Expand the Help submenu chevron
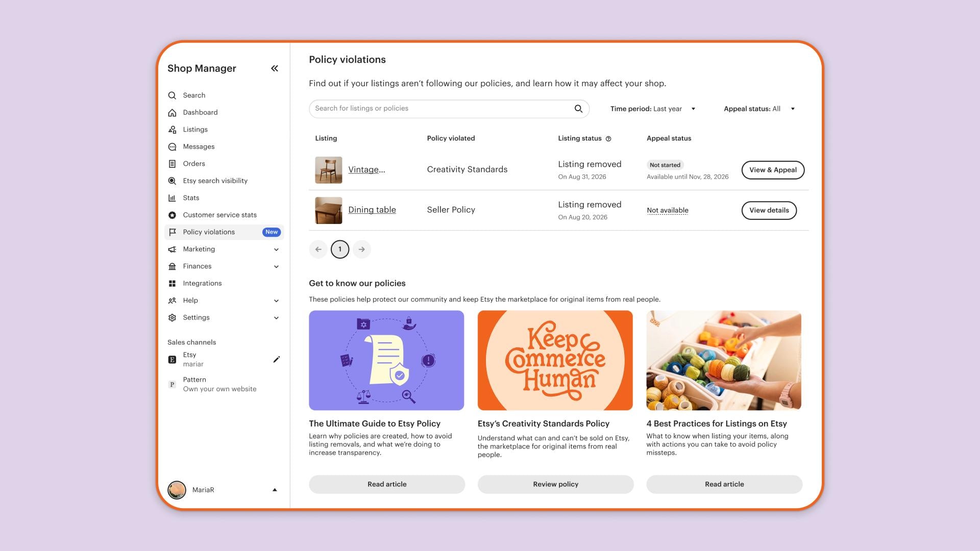The height and width of the screenshot is (551, 980). tap(276, 300)
